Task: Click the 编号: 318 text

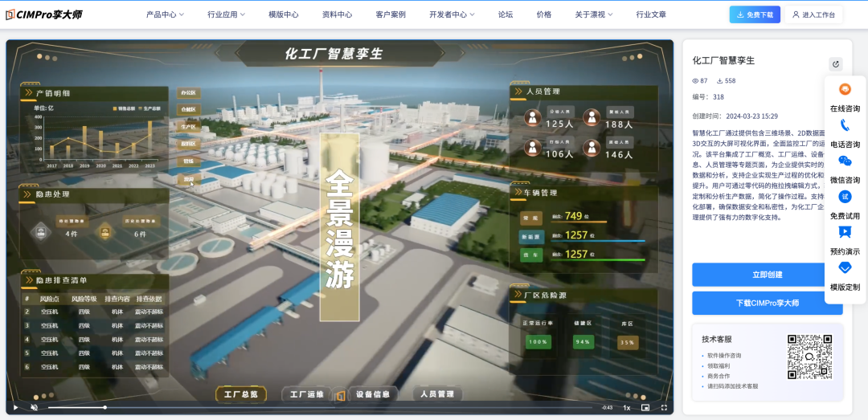Action: click(x=708, y=97)
